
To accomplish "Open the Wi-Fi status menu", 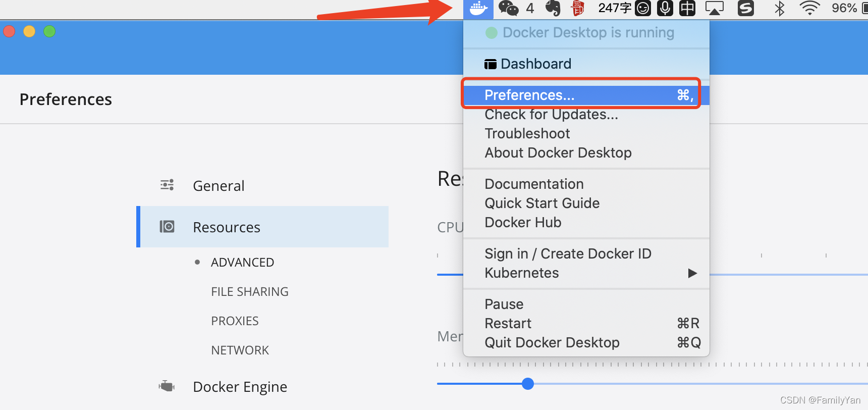I will 809,8.
